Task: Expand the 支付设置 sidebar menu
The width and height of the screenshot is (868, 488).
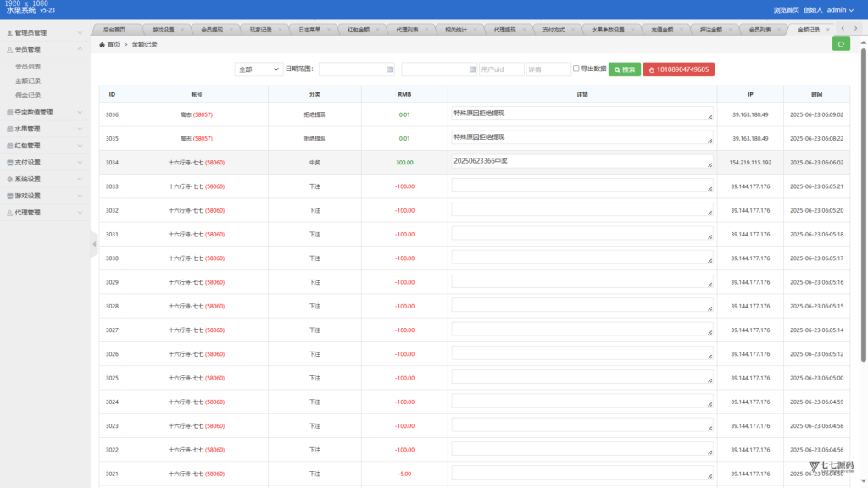Action: tap(45, 162)
